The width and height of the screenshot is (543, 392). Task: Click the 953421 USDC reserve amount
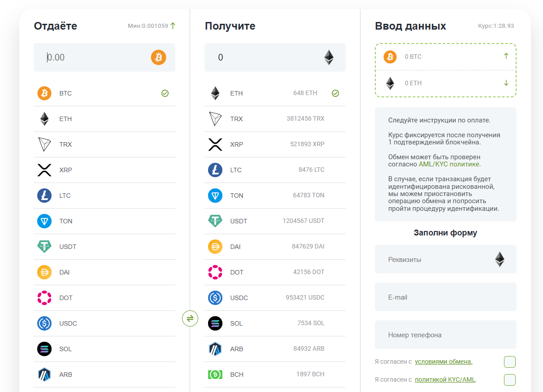tap(305, 298)
